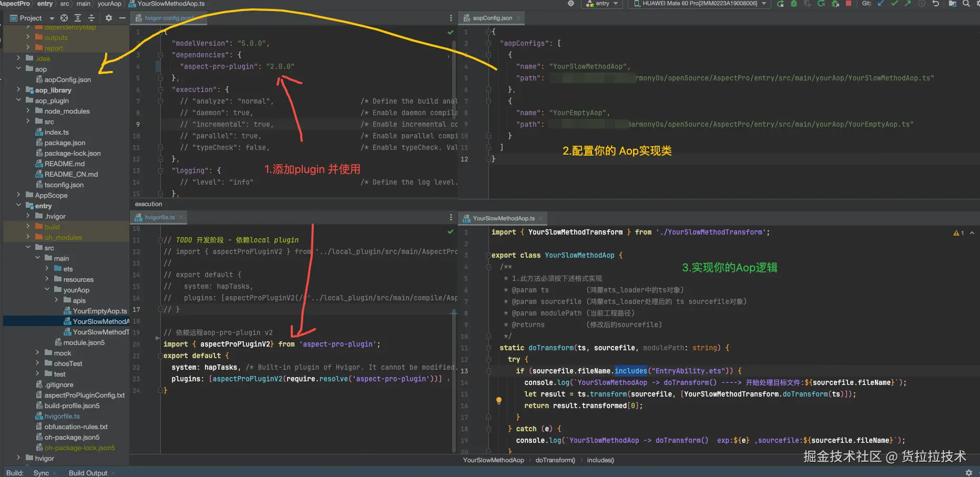
Task: Click the Git push arrow icon
Action: coord(908,4)
